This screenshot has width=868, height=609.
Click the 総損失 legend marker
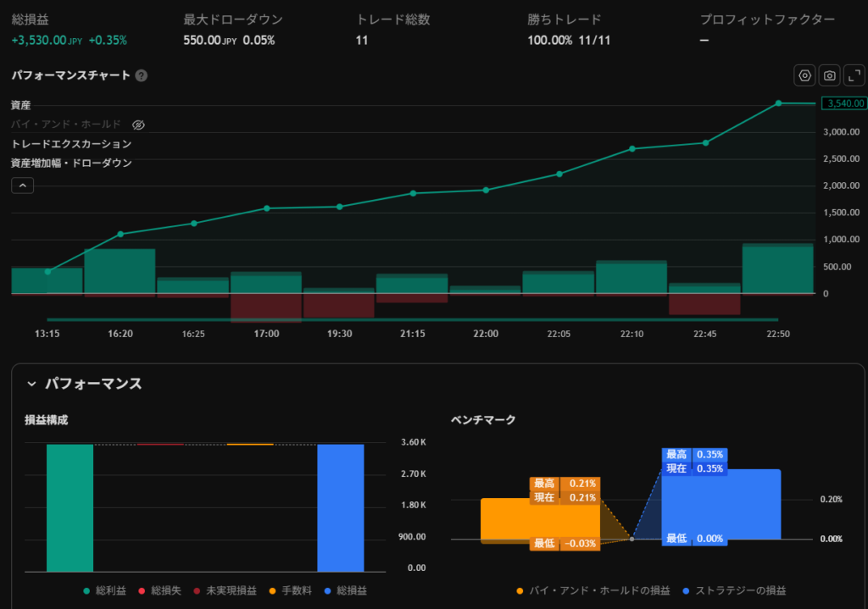tap(141, 590)
